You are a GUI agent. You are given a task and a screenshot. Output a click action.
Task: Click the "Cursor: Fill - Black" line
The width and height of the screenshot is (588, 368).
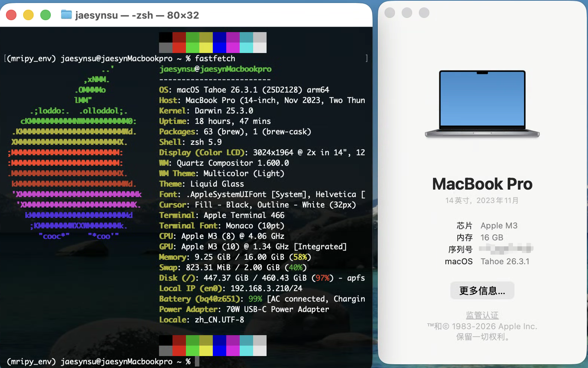[258, 205]
